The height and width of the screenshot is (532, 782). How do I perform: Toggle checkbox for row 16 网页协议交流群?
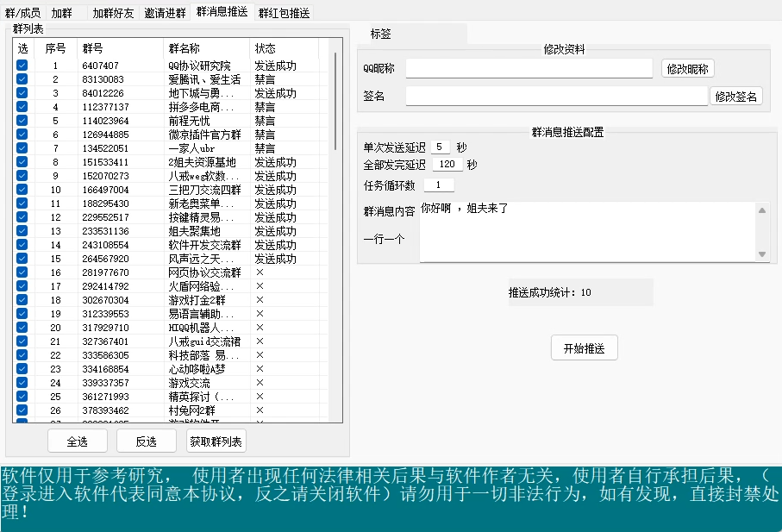pyautogui.click(x=22, y=272)
